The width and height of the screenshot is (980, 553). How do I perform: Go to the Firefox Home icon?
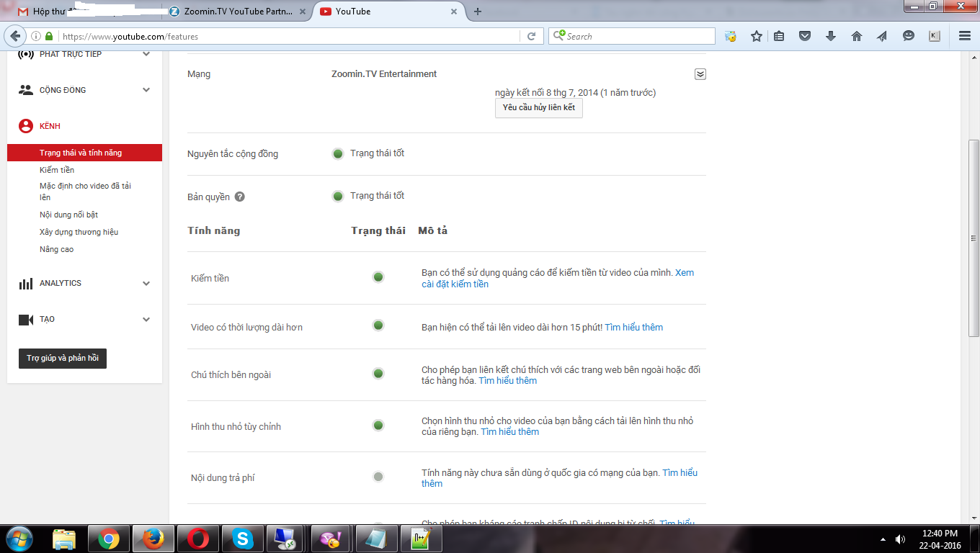(x=857, y=36)
